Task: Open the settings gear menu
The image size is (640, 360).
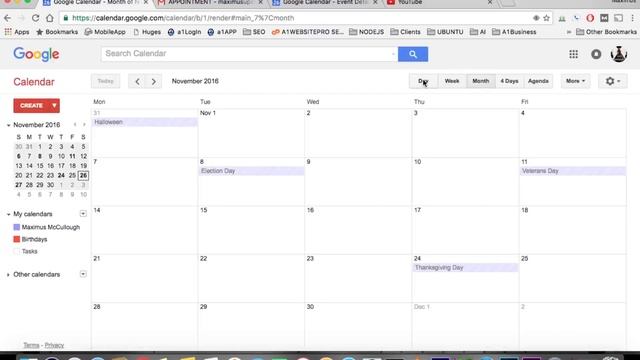Action: tap(613, 81)
